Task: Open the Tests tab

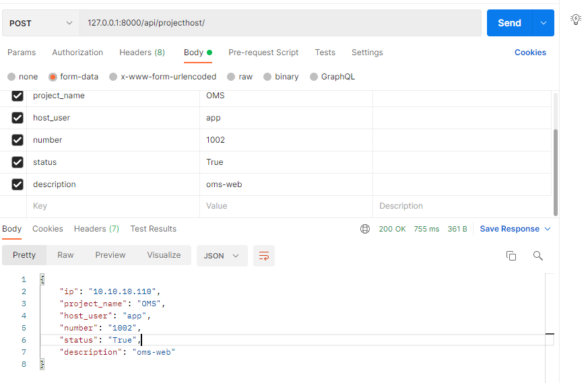Action: tap(325, 53)
